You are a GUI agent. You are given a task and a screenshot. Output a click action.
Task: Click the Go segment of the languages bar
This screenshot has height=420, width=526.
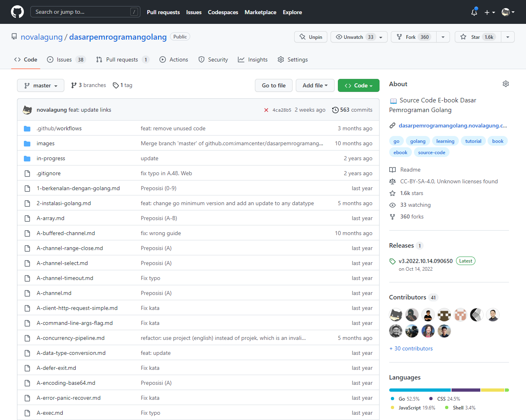click(420, 390)
